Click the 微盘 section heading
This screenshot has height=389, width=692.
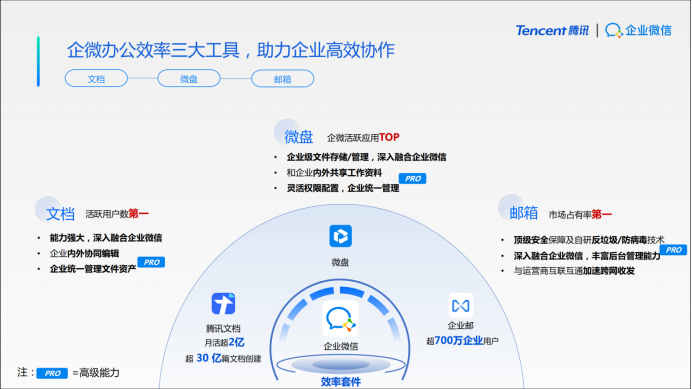(x=298, y=137)
